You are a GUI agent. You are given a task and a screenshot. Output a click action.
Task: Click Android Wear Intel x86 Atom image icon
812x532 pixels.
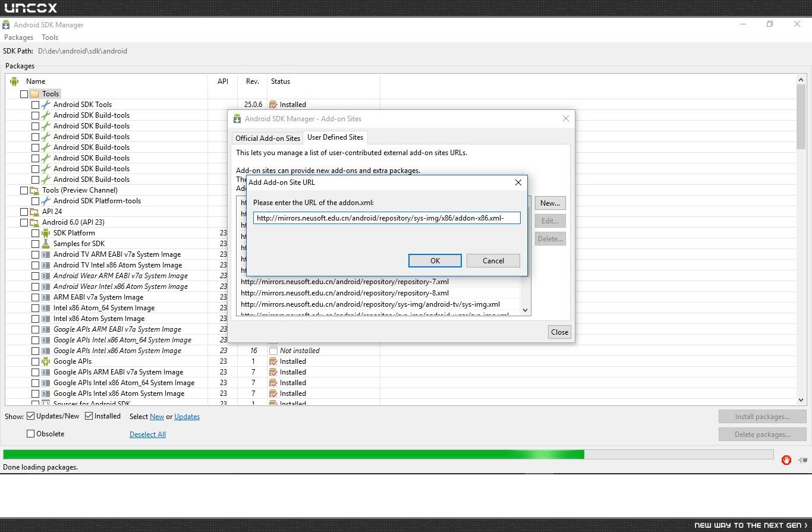click(46, 287)
